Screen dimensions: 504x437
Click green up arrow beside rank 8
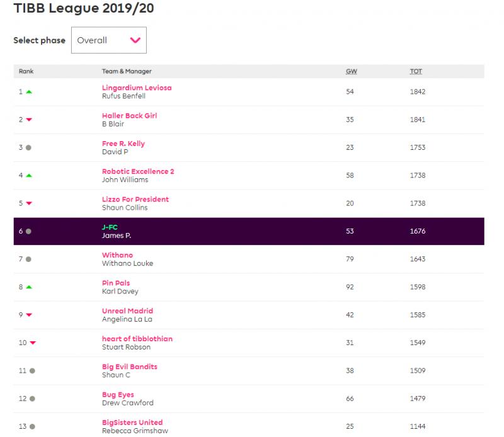click(x=29, y=287)
